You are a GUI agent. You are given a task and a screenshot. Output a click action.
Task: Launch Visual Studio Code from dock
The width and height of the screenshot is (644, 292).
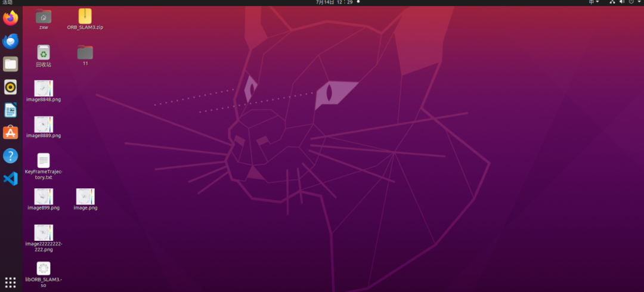pos(11,179)
